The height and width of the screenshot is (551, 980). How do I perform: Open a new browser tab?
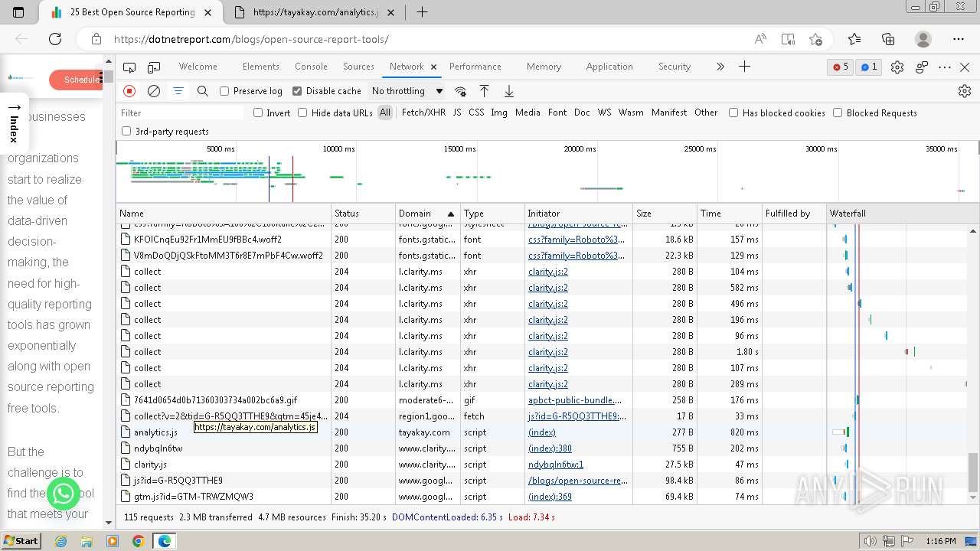pyautogui.click(x=422, y=12)
